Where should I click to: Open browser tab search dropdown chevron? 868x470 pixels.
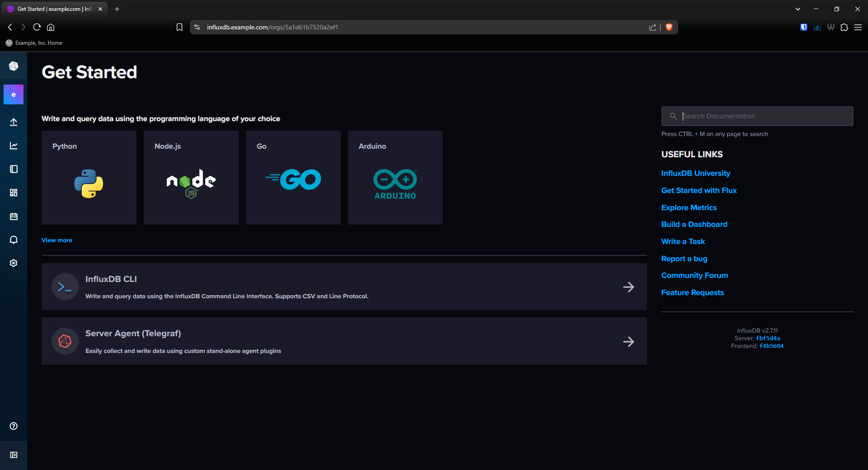tap(797, 9)
